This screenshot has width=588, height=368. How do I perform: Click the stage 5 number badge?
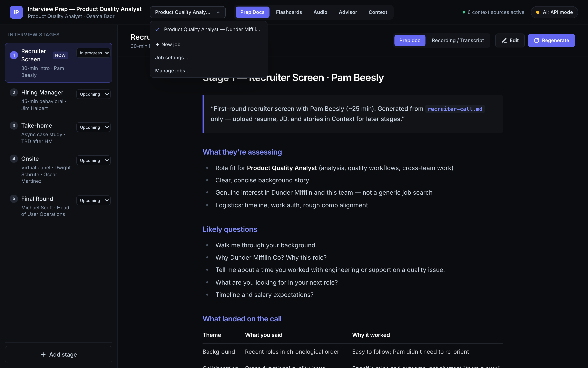[x=14, y=198]
